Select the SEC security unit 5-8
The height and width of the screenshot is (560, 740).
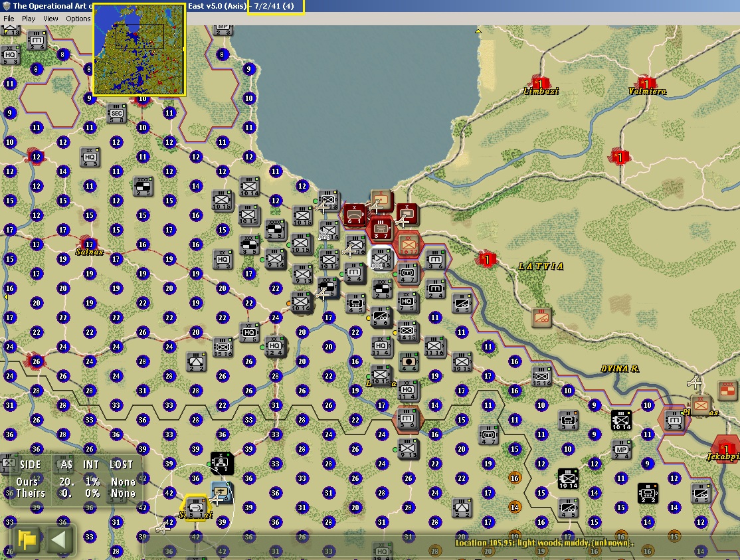tap(116, 114)
